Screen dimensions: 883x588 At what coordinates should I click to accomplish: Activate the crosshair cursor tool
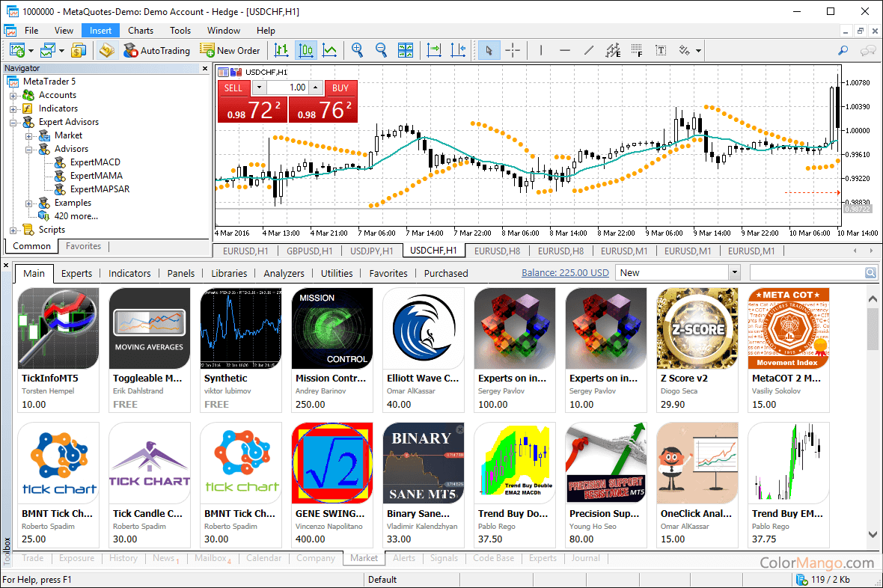pos(513,50)
